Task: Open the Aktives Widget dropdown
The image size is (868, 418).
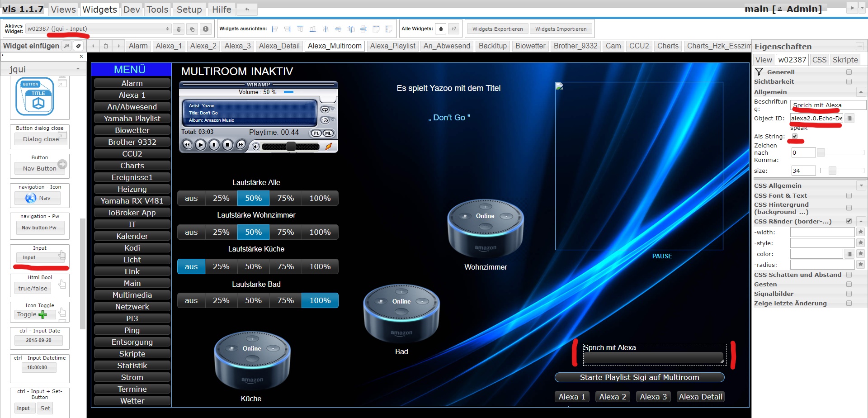Action: (98, 28)
